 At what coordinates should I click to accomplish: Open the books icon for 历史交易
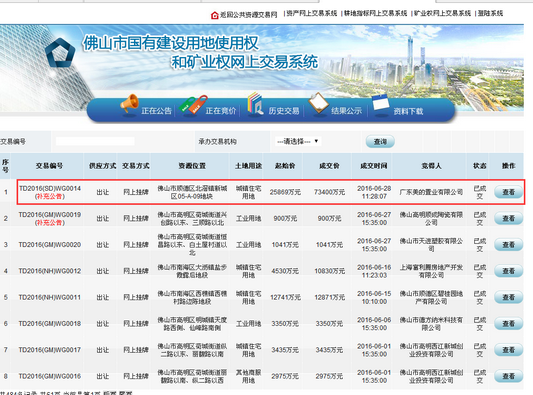click(x=255, y=103)
